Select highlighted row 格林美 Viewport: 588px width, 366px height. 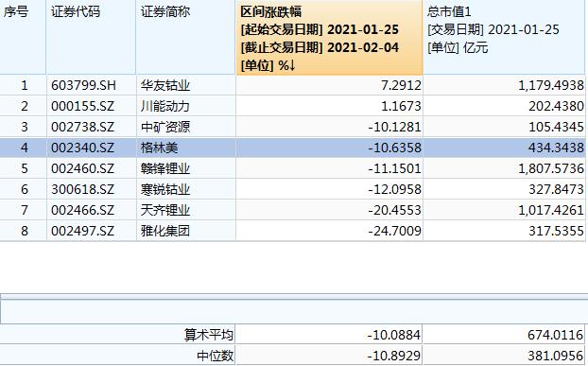[x=292, y=148]
